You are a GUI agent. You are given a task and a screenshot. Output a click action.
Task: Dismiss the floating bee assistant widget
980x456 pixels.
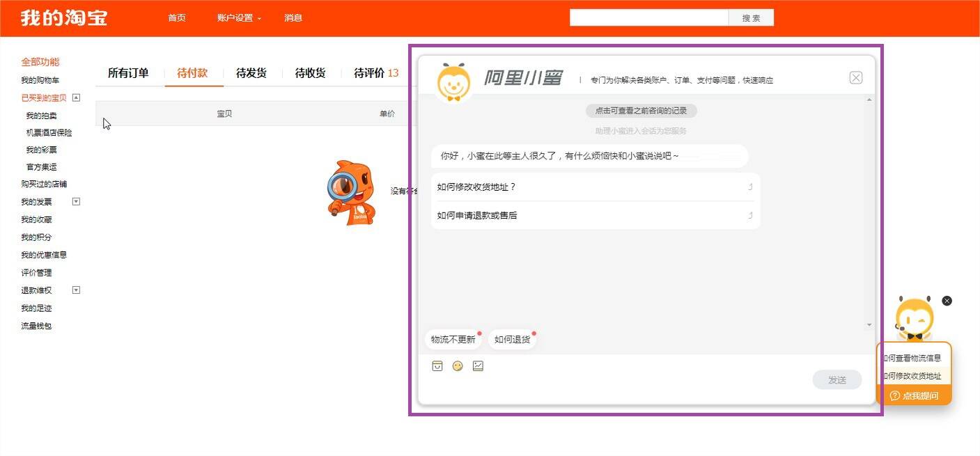947,301
